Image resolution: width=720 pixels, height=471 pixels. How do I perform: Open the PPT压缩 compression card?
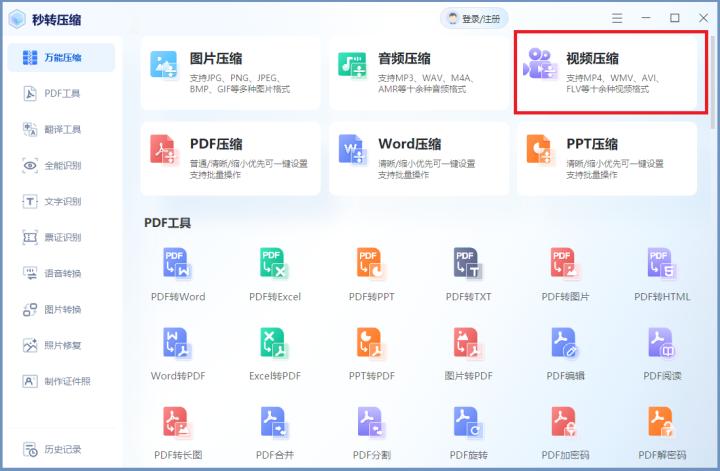(x=607, y=159)
